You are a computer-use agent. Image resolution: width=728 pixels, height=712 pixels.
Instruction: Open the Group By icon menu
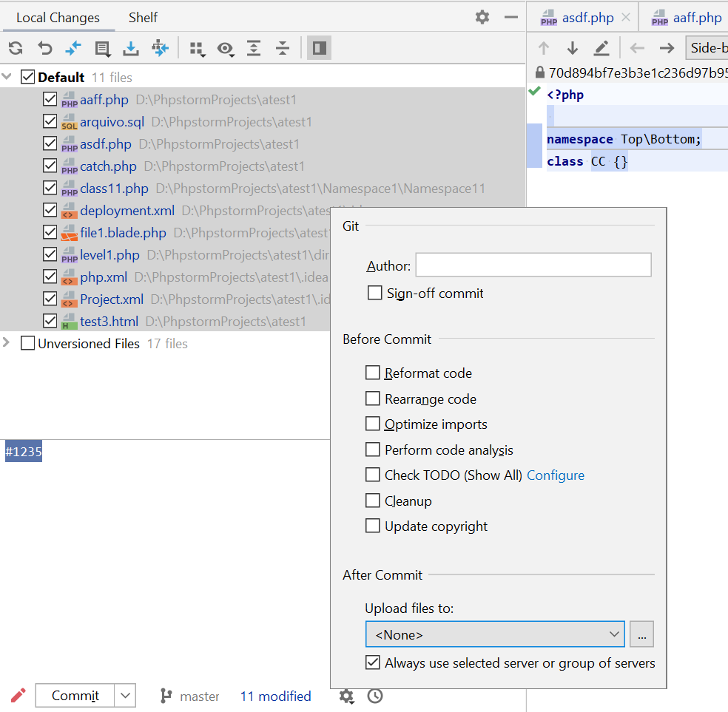198,48
